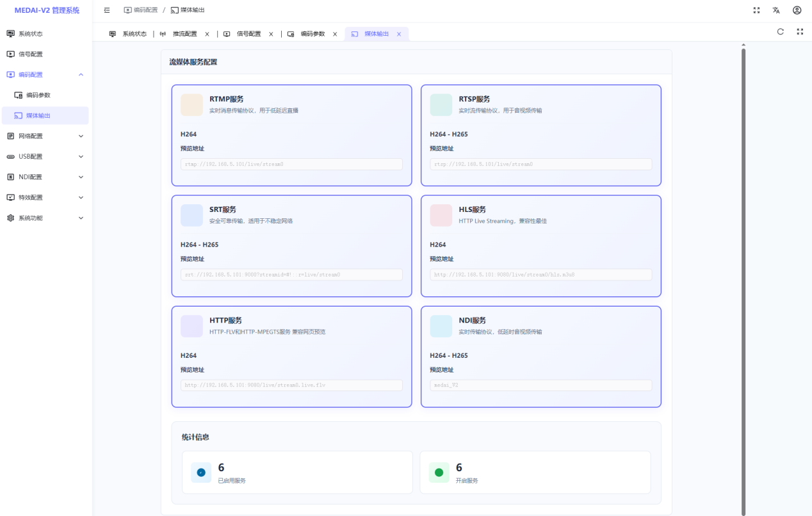The width and height of the screenshot is (812, 516).
Task: Maximize content using icon beside refresh
Action: pyautogui.click(x=800, y=31)
